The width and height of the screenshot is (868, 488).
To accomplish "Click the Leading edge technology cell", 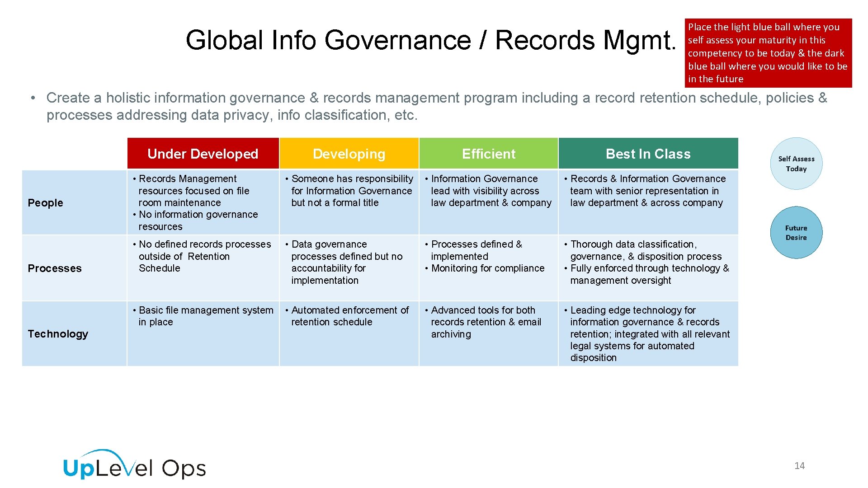I will pyautogui.click(x=648, y=333).
